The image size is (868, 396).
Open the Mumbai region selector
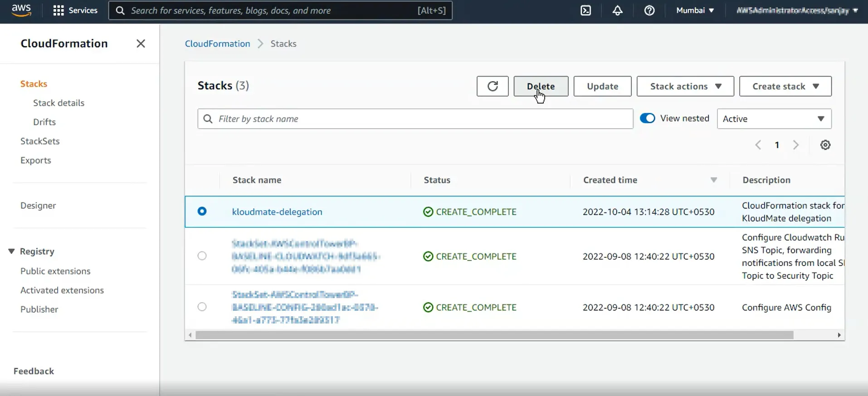[695, 10]
